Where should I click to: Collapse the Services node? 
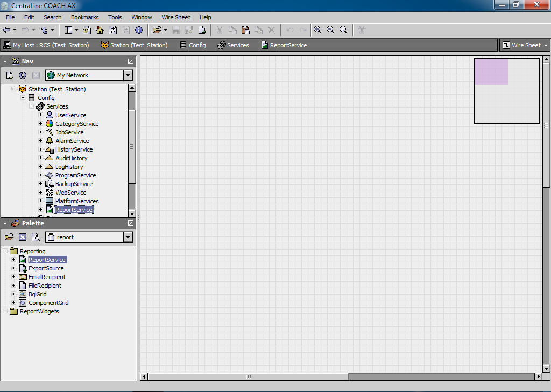pyautogui.click(x=31, y=106)
